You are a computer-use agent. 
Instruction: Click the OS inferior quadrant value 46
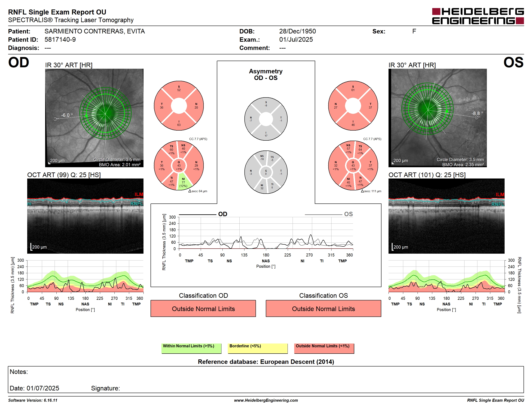(x=353, y=125)
